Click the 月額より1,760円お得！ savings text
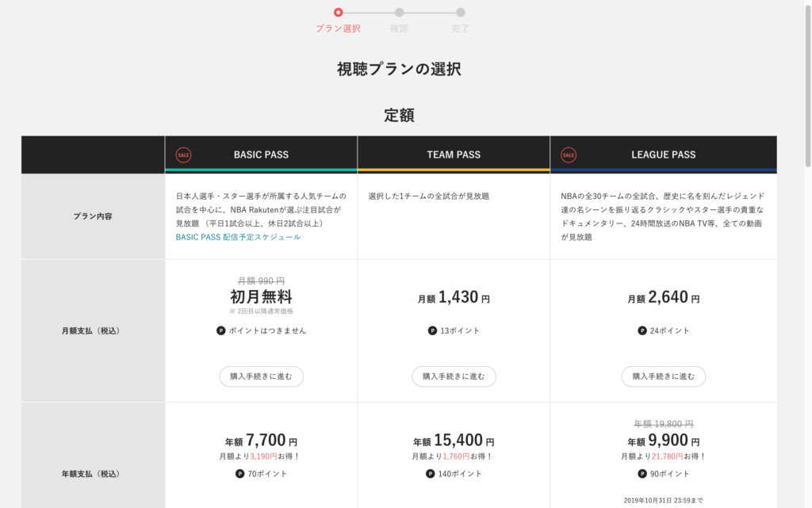Viewport: 812px width, 508px height. (x=453, y=456)
